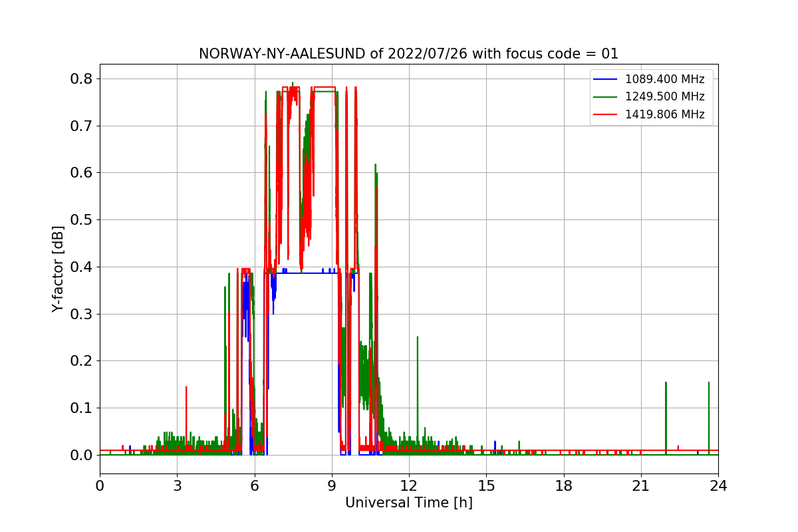This screenshot has height=532, width=798.
Task: Click the y-axis tick label 0.5
Action: [x=81, y=219]
